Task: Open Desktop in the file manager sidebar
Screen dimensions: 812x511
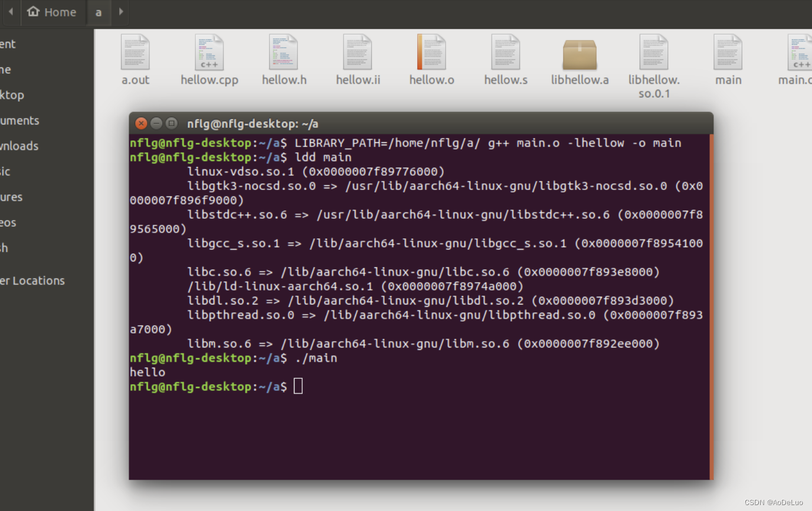Action: pyautogui.click(x=12, y=95)
